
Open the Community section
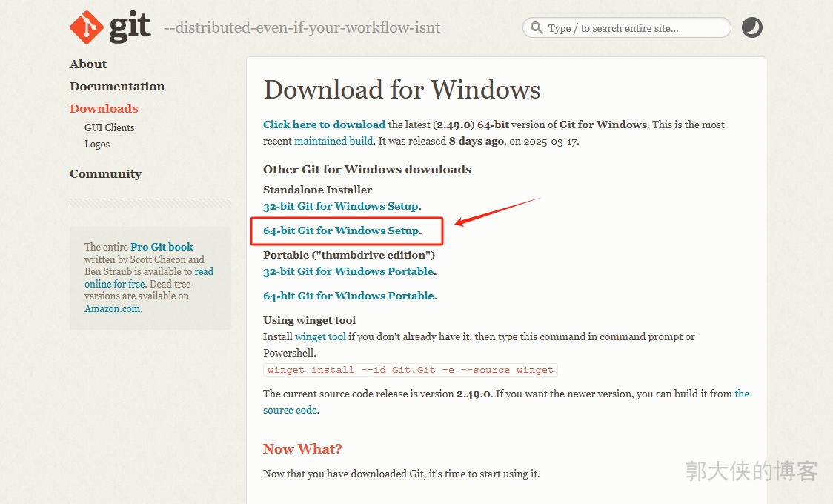click(x=106, y=173)
